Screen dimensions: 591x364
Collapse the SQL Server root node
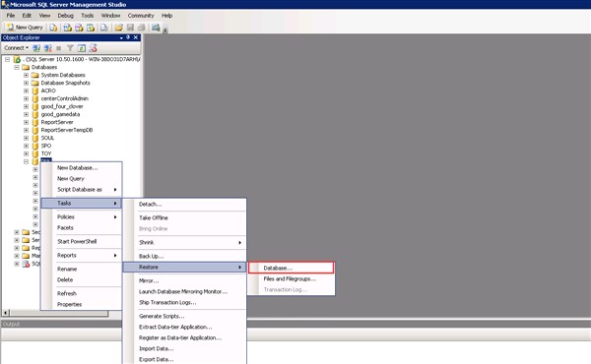[7, 59]
